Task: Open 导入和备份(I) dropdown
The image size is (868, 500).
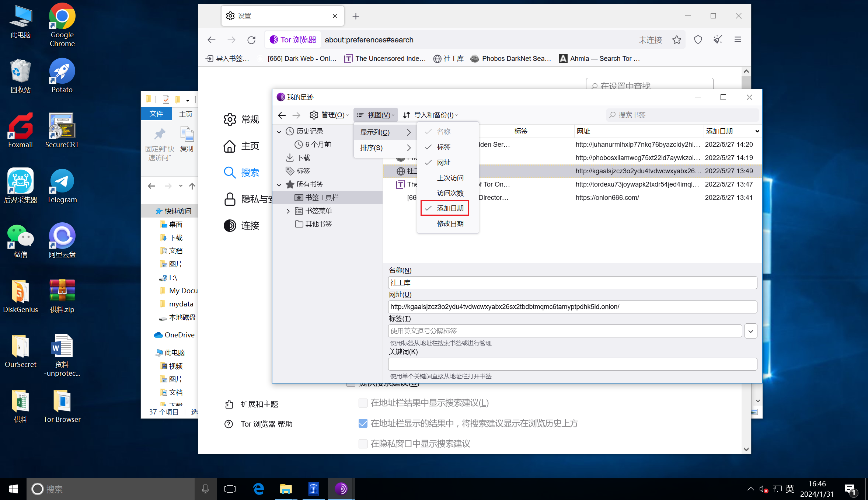Action: coord(430,115)
